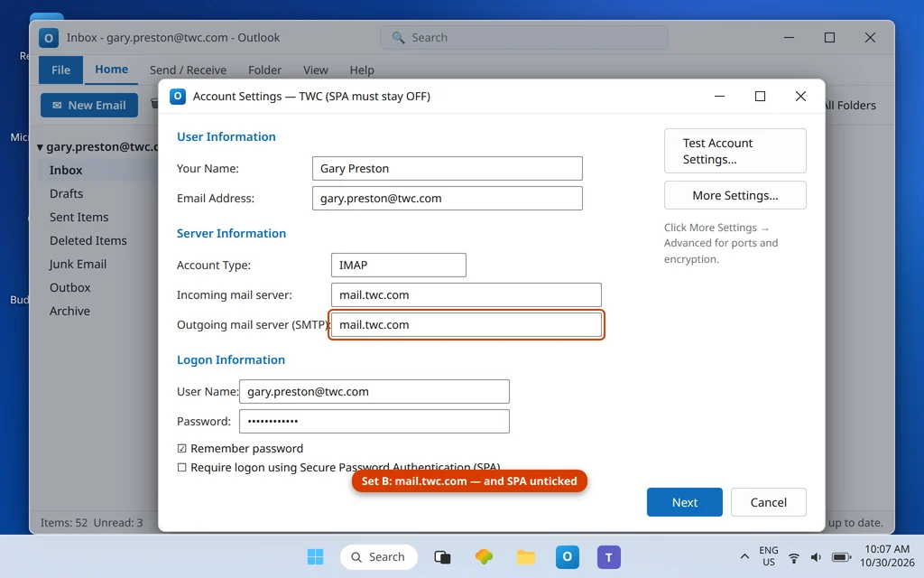Screen dimensions: 924x578
Task: Click the Windows Start button
Action: [x=315, y=556]
